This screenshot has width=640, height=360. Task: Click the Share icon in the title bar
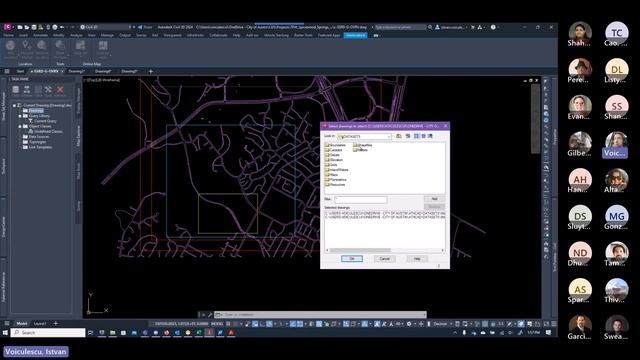pyautogui.click(x=144, y=27)
